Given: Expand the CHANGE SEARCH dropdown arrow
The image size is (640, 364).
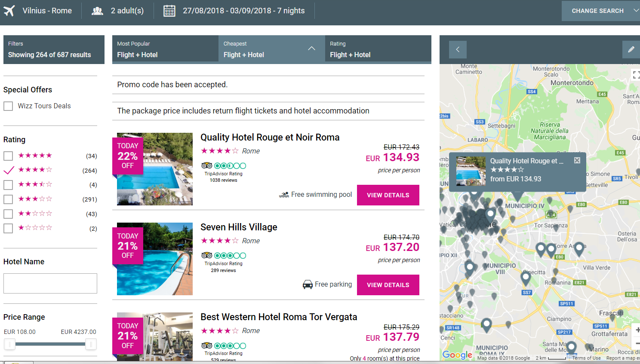Looking at the screenshot, I should coord(636,11).
